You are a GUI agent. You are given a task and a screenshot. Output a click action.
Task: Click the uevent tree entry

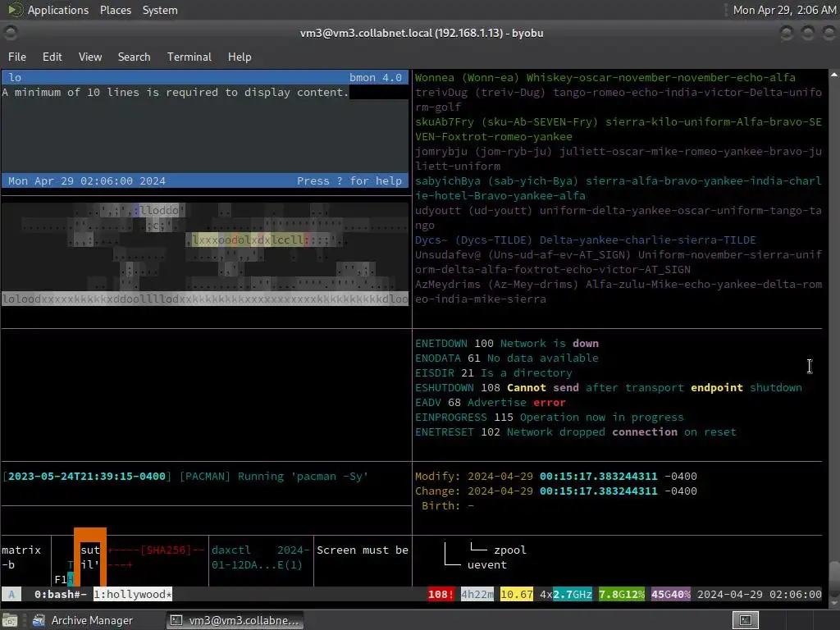click(486, 564)
